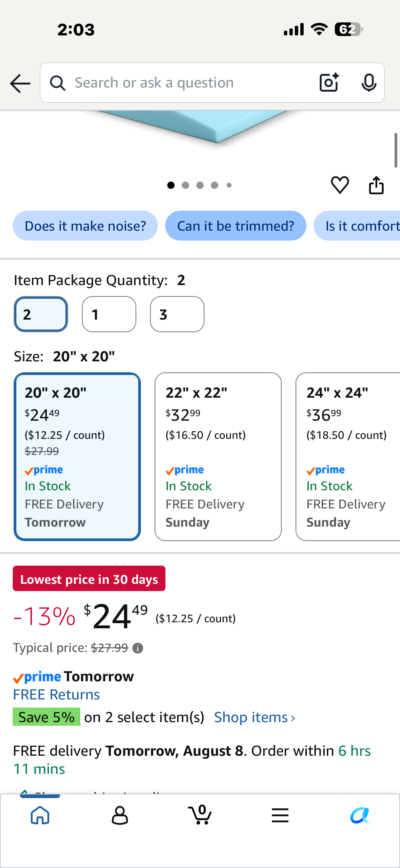
Task: Open camera lens search icon
Action: click(329, 83)
